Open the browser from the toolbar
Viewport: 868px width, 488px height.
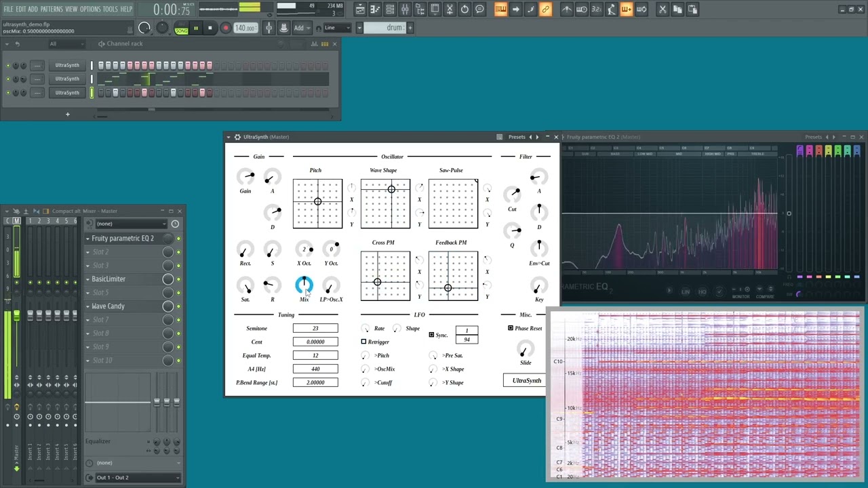420,9
